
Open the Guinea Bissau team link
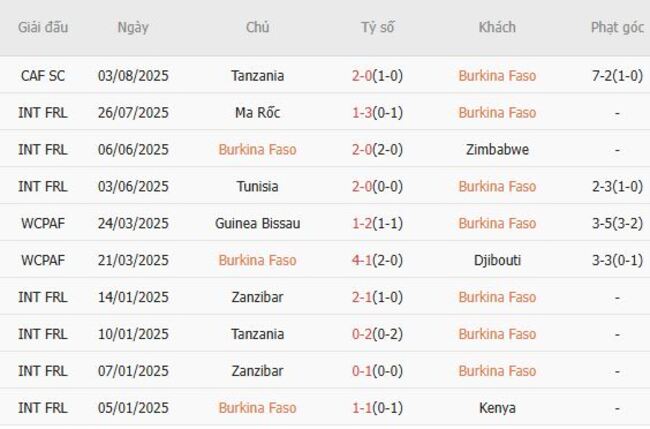257,223
